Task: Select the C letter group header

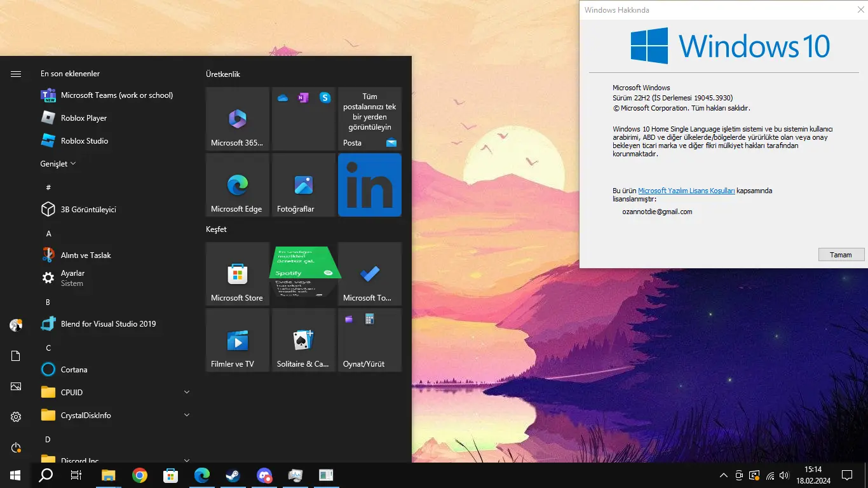Action: pos(48,348)
